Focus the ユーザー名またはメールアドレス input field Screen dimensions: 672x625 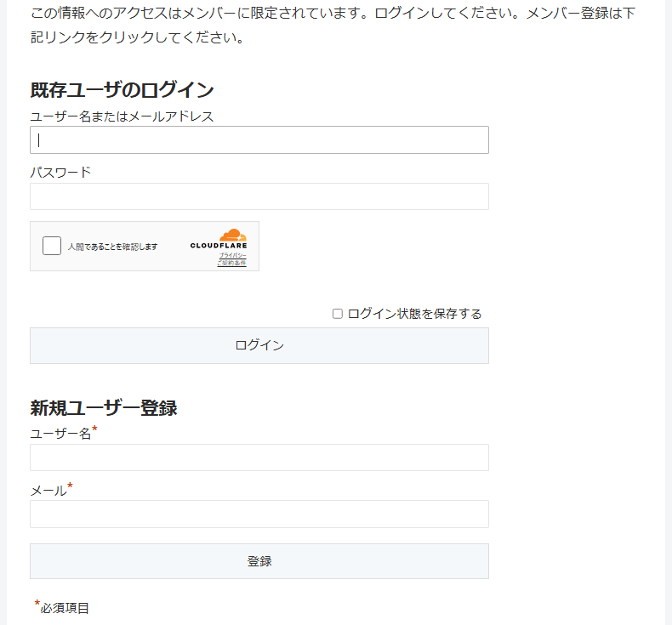(259, 140)
